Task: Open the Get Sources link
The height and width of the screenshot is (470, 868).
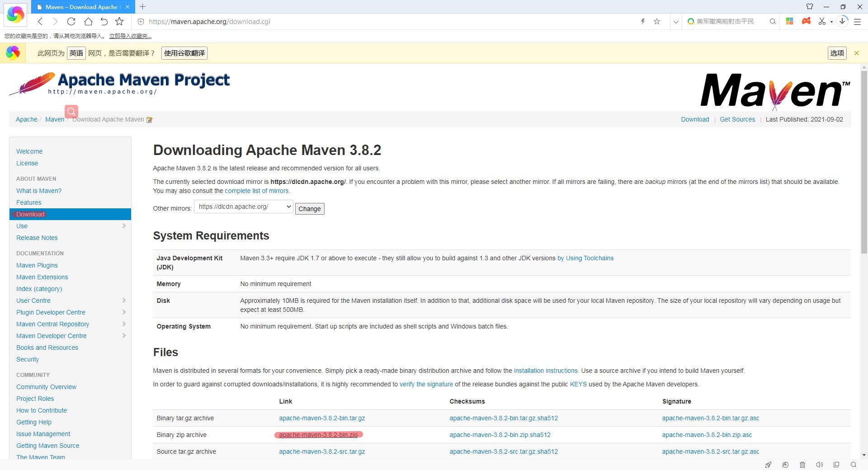Action: (x=737, y=119)
